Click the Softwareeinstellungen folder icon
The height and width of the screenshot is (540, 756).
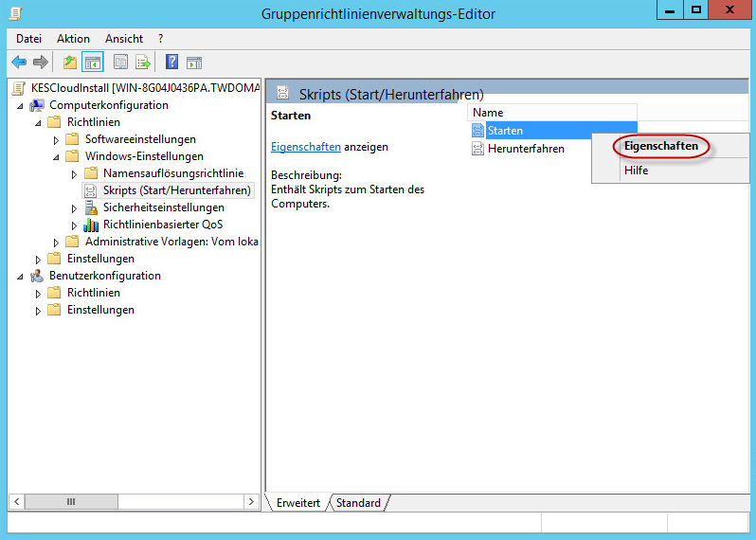72,139
